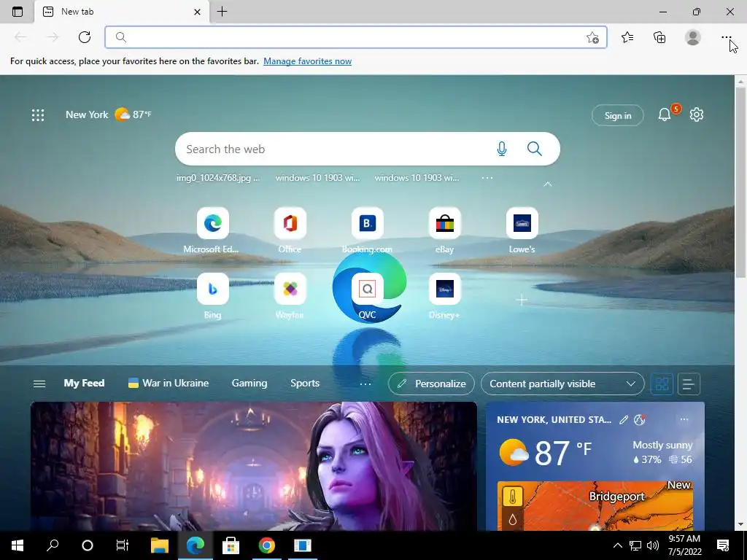This screenshot has width=747, height=560.
Task: Select the Gaming feed tab
Action: tap(249, 384)
